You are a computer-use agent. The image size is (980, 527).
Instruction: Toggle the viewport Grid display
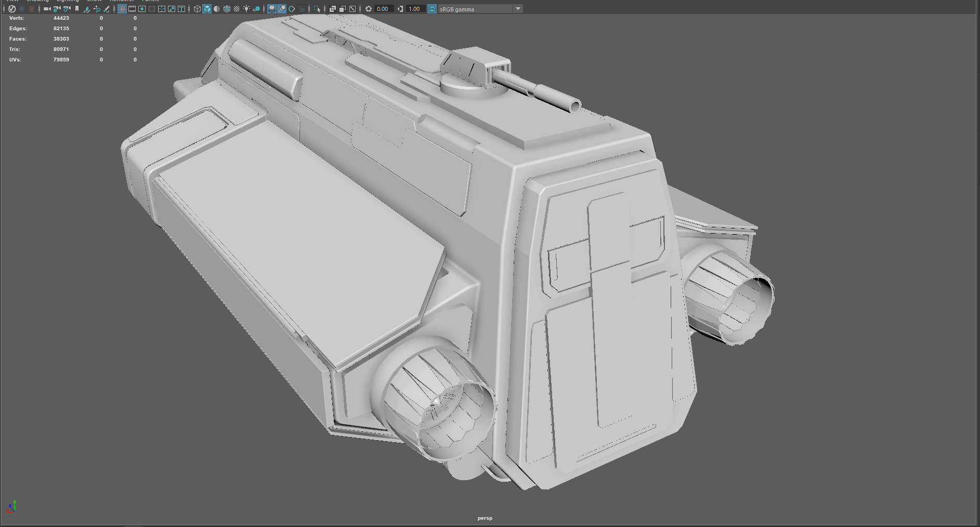pyautogui.click(x=122, y=9)
